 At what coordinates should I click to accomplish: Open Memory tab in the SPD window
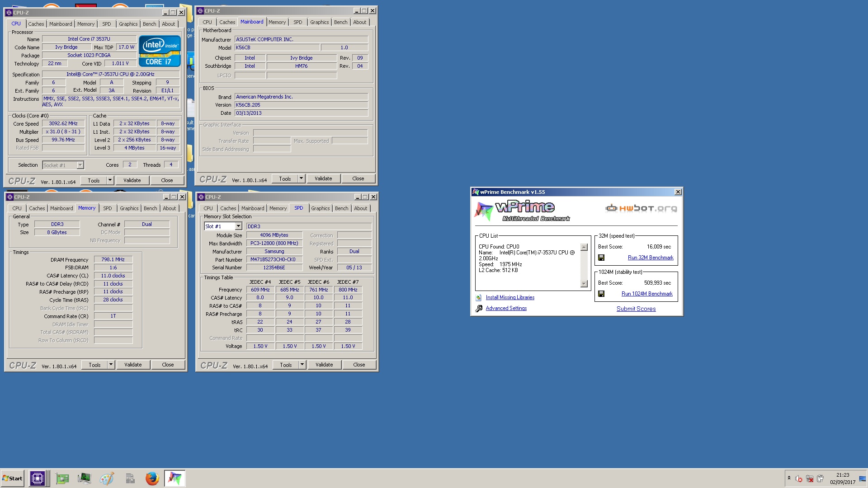click(278, 208)
